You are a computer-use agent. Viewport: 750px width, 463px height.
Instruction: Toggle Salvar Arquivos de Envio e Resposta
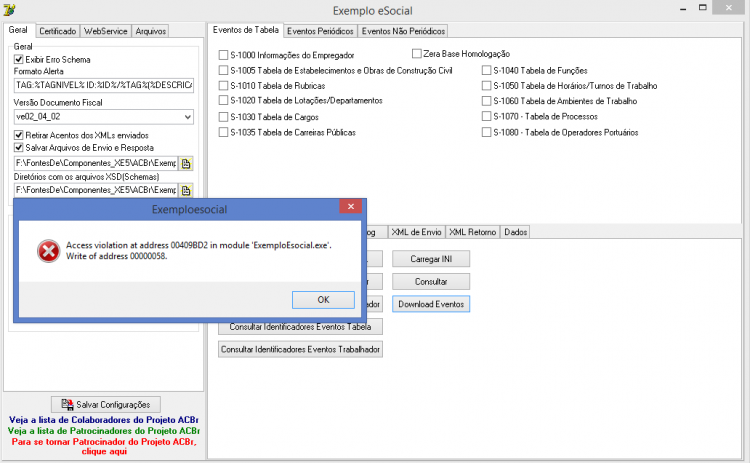click(19, 147)
